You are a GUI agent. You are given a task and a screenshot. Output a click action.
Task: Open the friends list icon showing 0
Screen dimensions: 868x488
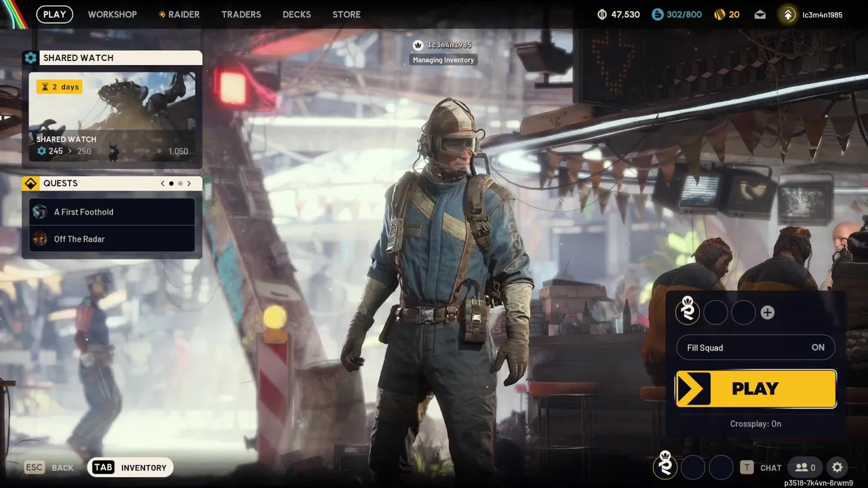(805, 468)
